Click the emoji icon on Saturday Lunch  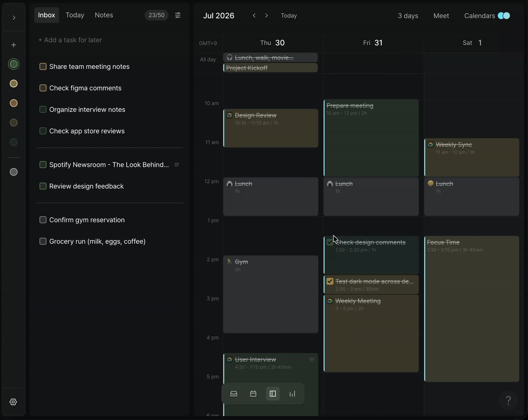coord(430,183)
